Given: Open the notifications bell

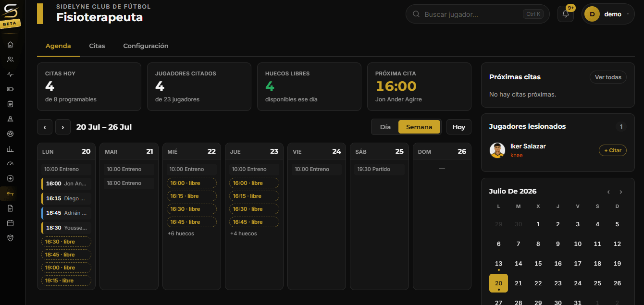Looking at the screenshot, I should (566, 14).
